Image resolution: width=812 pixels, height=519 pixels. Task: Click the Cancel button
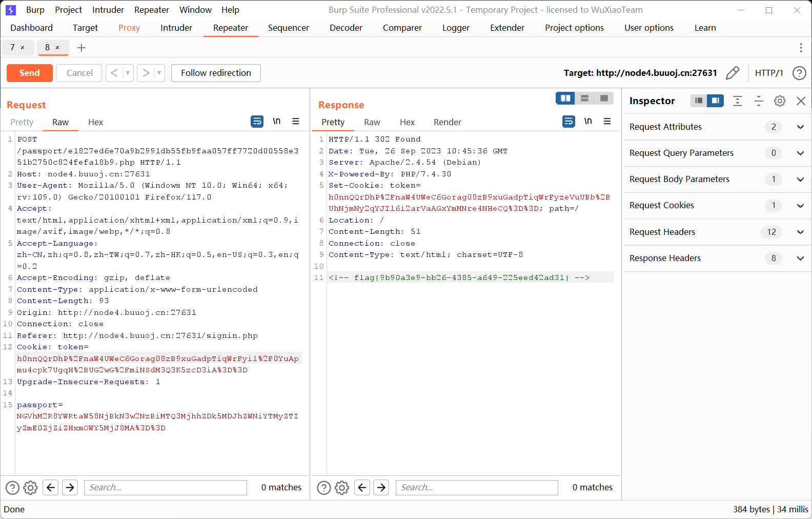coord(79,73)
